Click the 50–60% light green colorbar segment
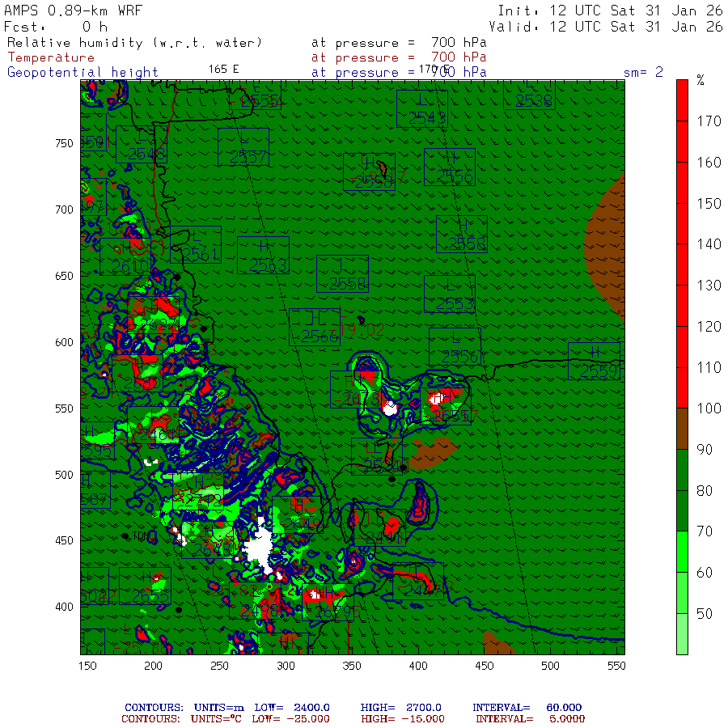Viewport: 728px width, 728px height. pyautogui.click(x=682, y=593)
